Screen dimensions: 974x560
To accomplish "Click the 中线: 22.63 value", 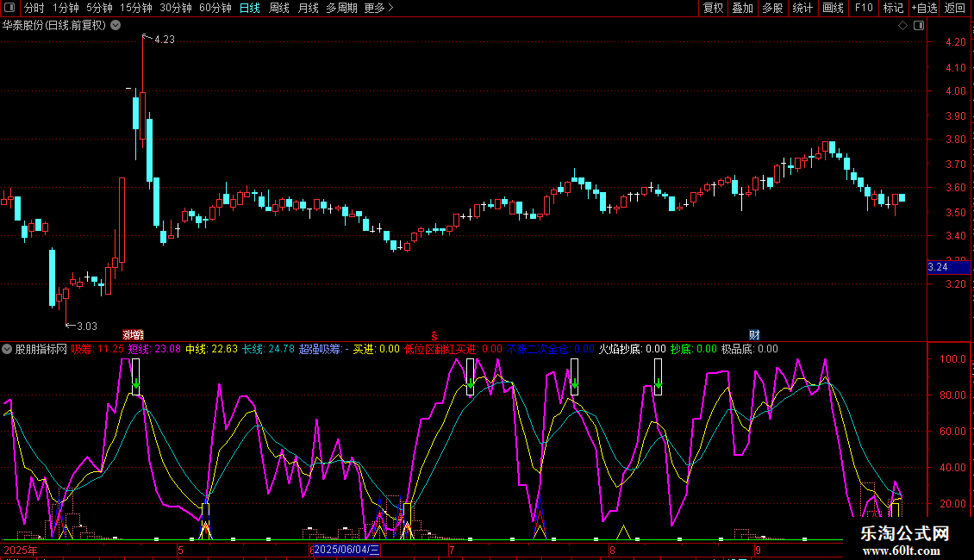I will coord(211,349).
